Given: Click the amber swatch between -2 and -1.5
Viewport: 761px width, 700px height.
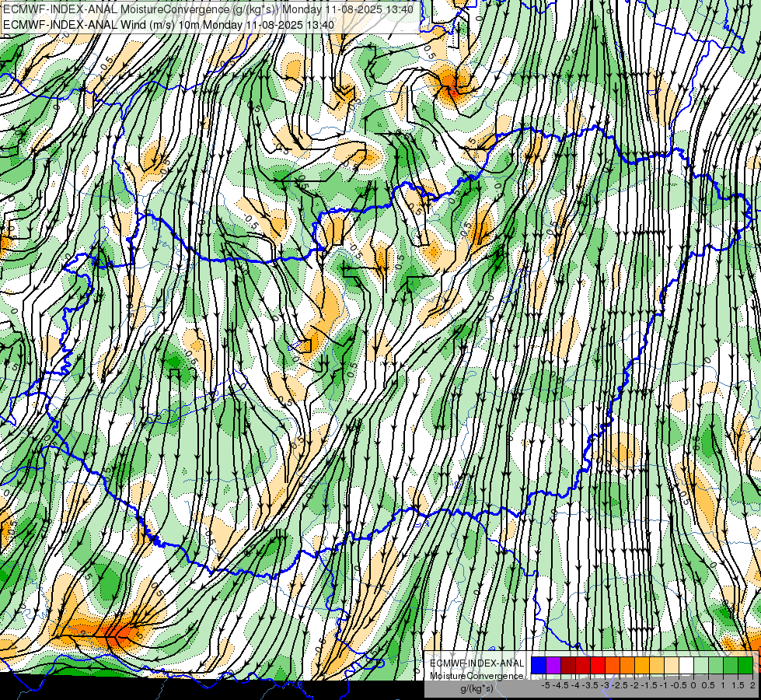Looking at the screenshot, I should [642, 666].
